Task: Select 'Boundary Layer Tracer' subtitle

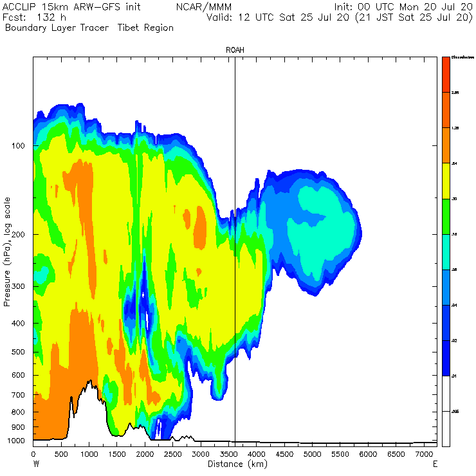Action: 57,28
